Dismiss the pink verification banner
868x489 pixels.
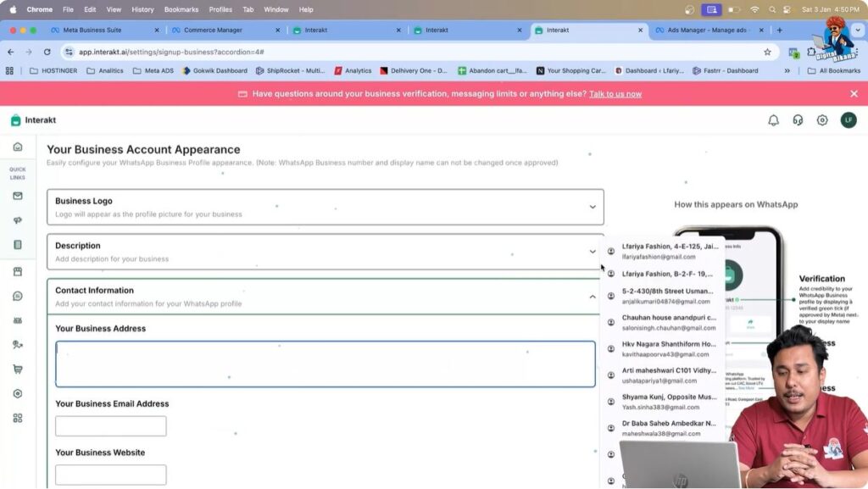(x=854, y=93)
